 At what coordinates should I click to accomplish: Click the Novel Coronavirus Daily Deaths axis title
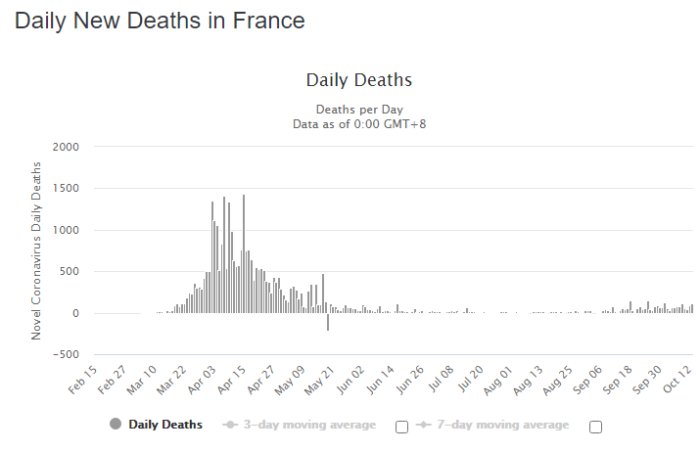[36, 251]
